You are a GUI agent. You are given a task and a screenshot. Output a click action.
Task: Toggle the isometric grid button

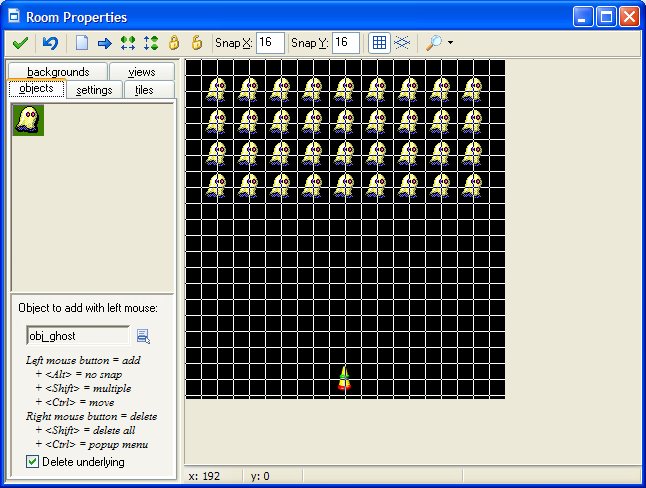click(401, 43)
